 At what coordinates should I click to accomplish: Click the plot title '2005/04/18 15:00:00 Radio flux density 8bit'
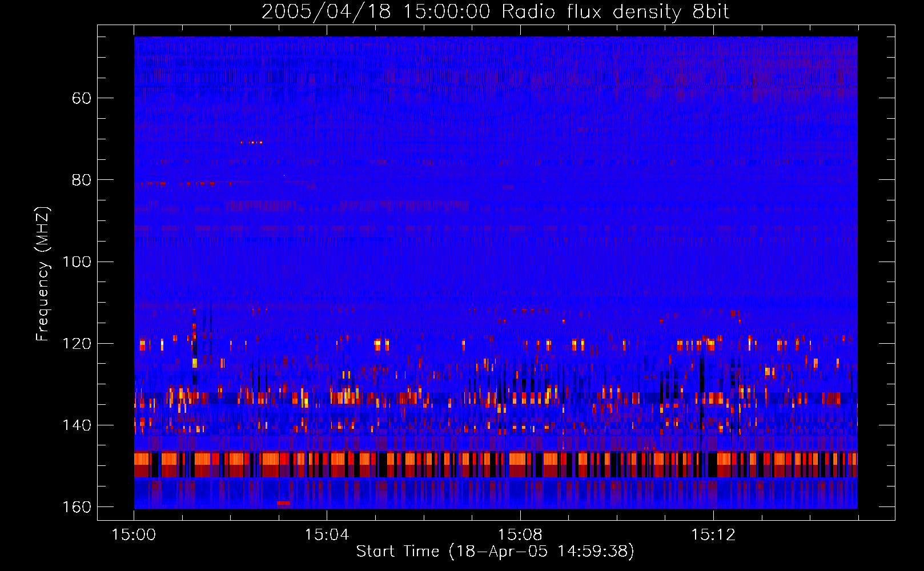click(495, 12)
